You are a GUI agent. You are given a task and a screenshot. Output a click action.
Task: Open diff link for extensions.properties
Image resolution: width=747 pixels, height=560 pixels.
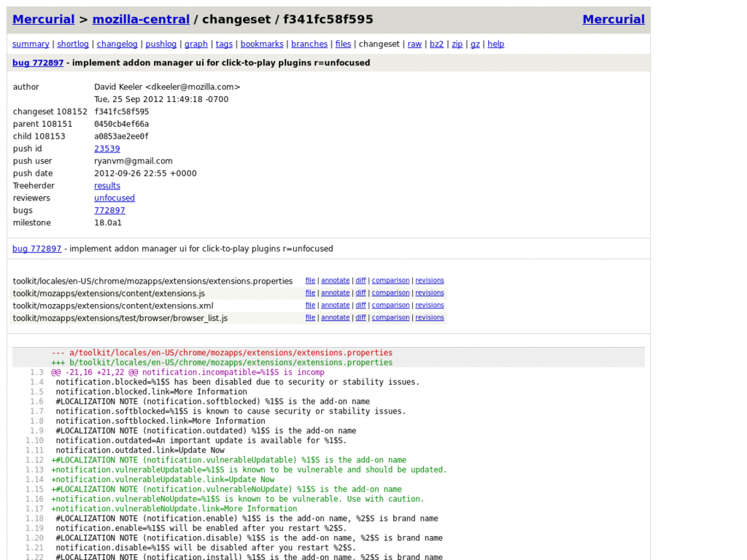pos(360,281)
